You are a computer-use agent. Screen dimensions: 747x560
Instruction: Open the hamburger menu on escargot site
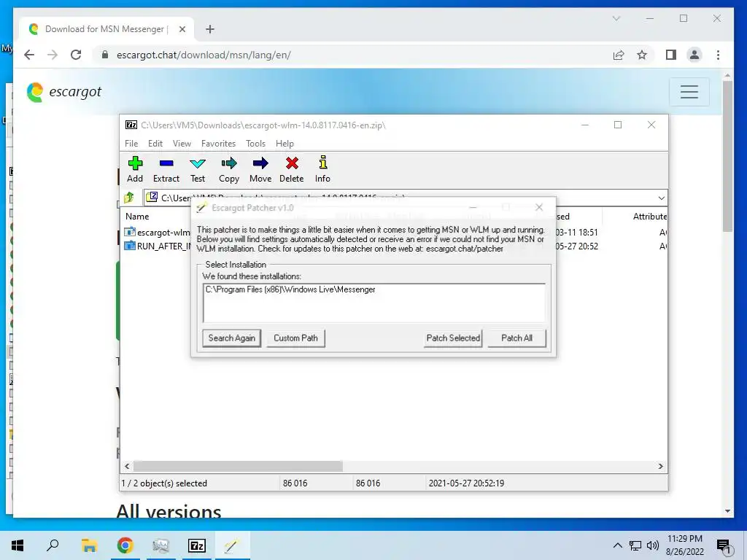click(689, 91)
